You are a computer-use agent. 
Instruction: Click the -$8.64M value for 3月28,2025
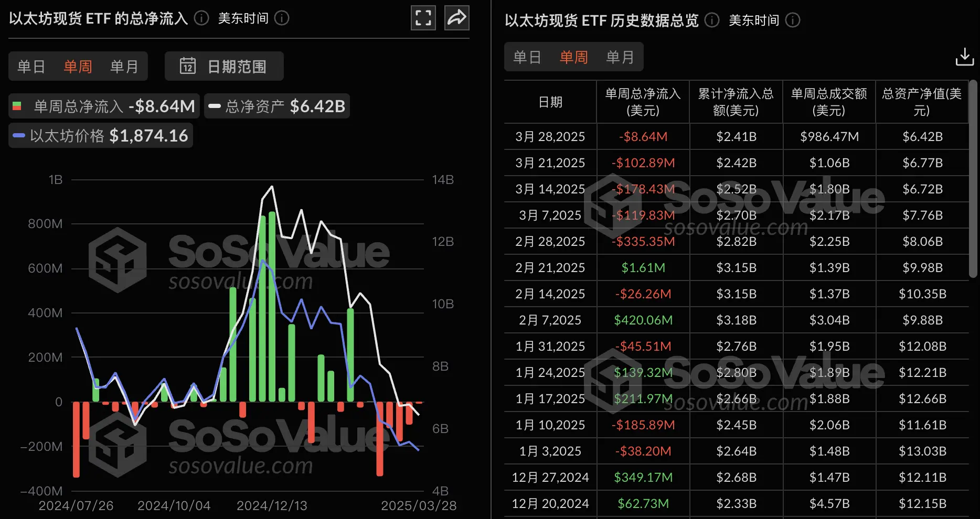(x=643, y=136)
